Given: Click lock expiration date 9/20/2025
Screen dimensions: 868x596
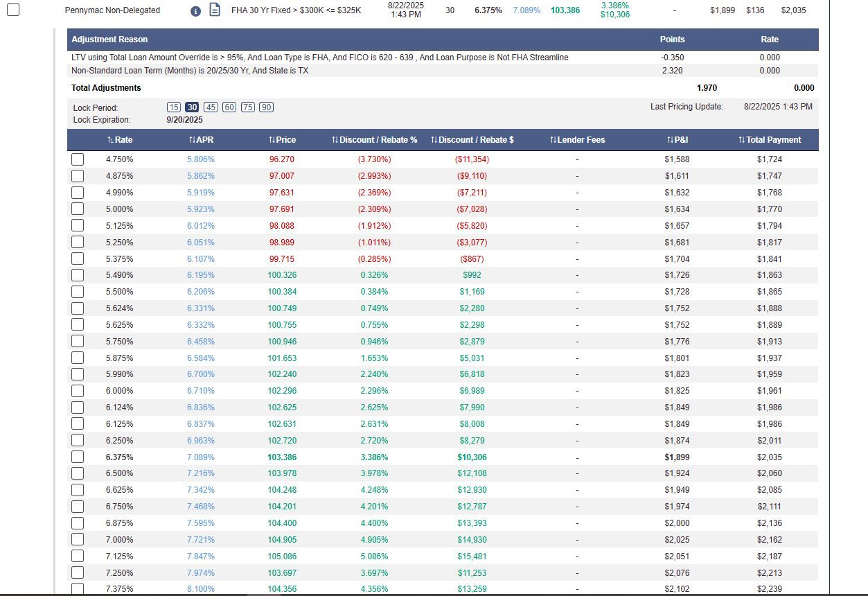Looking at the screenshot, I should point(185,120).
